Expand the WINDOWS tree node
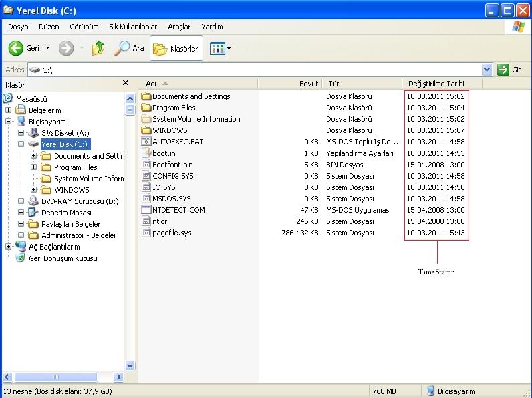This screenshot has height=398, width=532. point(33,190)
